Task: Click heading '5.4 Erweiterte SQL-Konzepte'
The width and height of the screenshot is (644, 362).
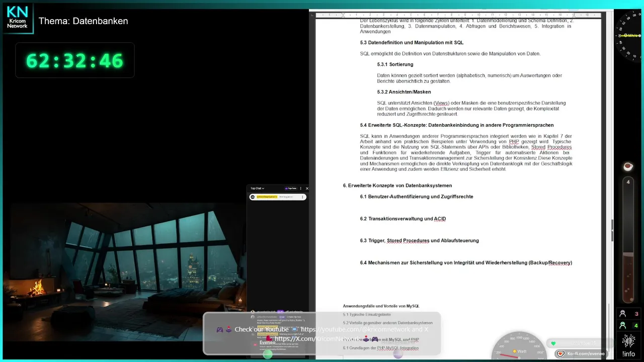Action: tap(457, 125)
